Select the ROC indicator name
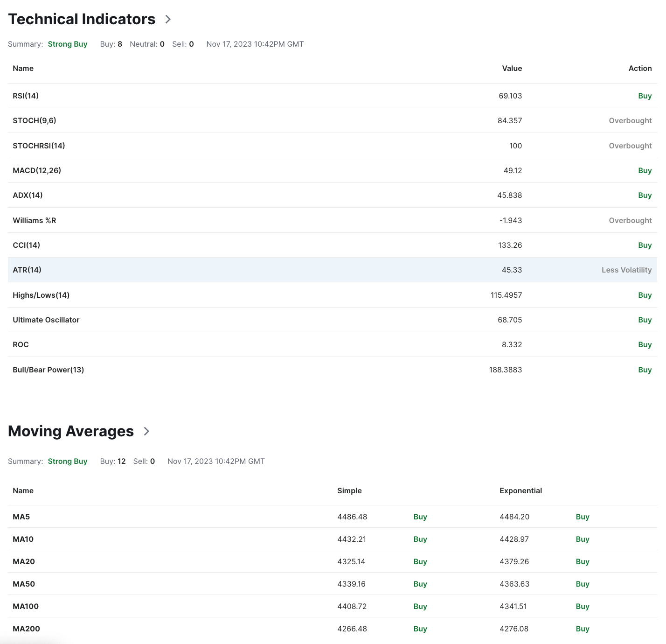The width and height of the screenshot is (666, 644). (21, 344)
